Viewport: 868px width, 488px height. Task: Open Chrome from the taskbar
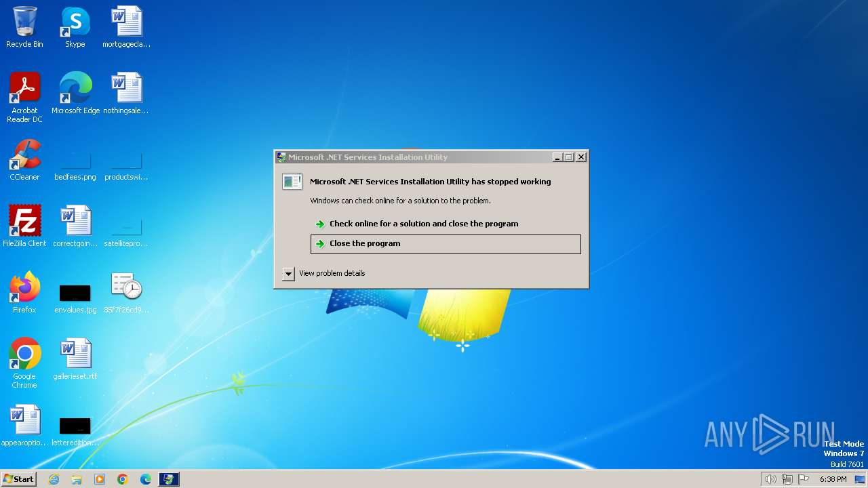tap(123, 479)
